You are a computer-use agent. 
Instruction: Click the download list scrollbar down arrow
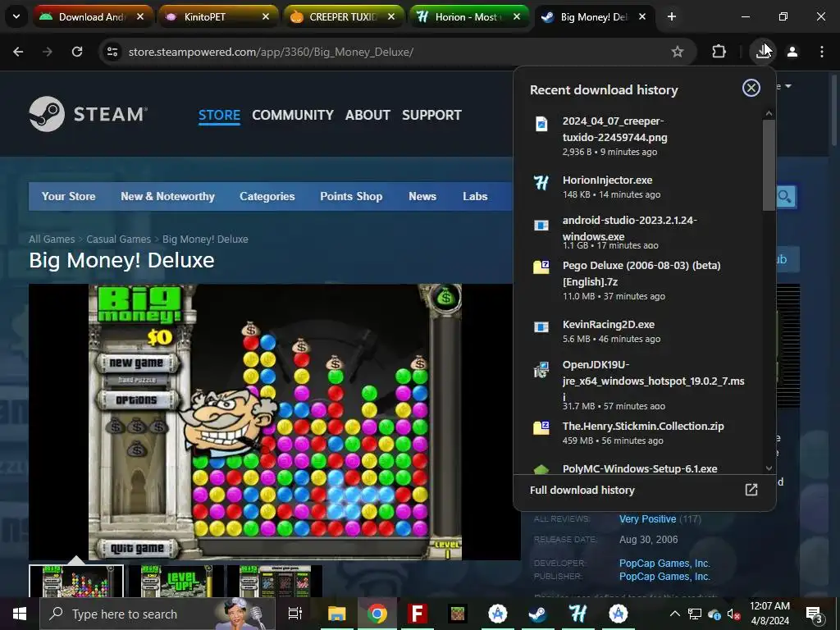click(769, 468)
